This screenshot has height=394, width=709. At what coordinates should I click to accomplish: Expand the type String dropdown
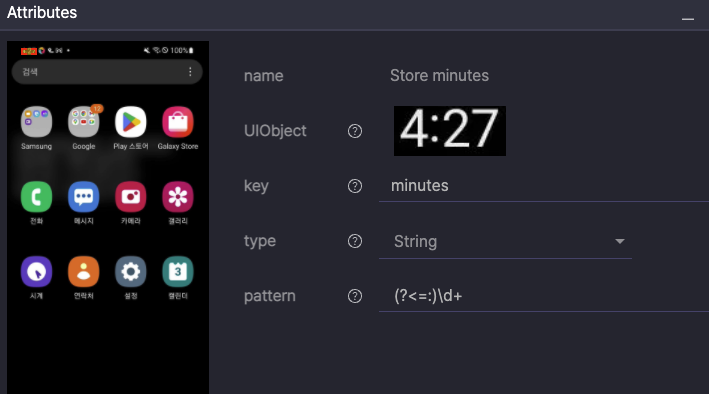506,242
